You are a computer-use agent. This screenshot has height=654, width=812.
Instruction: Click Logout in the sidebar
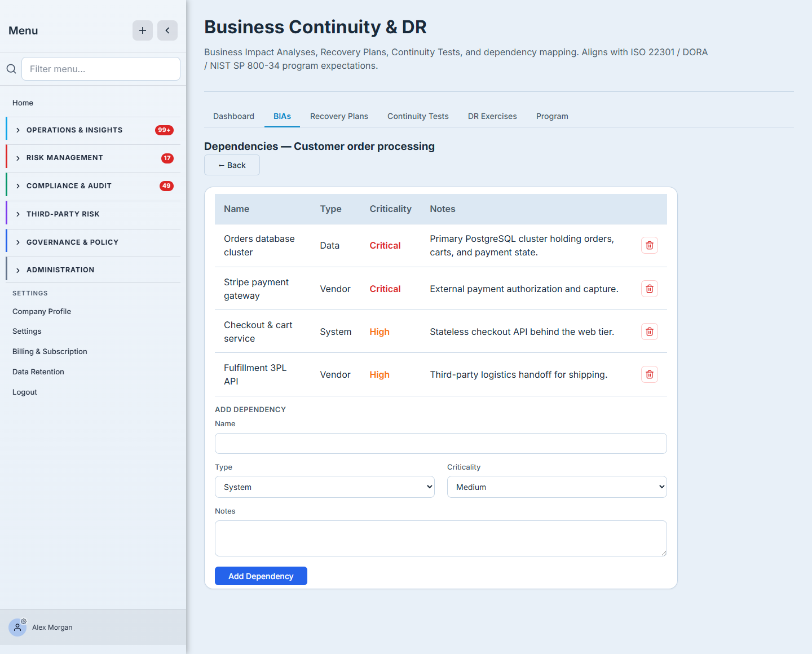pyautogui.click(x=25, y=392)
